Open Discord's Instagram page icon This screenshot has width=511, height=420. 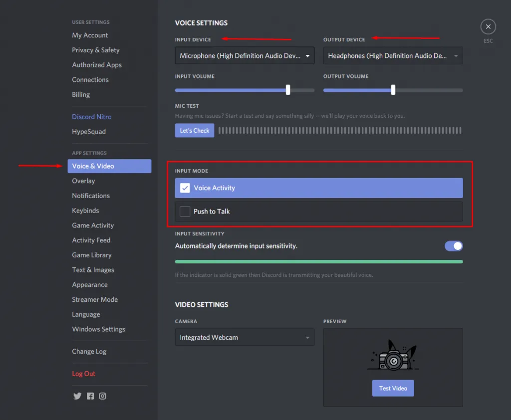[x=103, y=396]
